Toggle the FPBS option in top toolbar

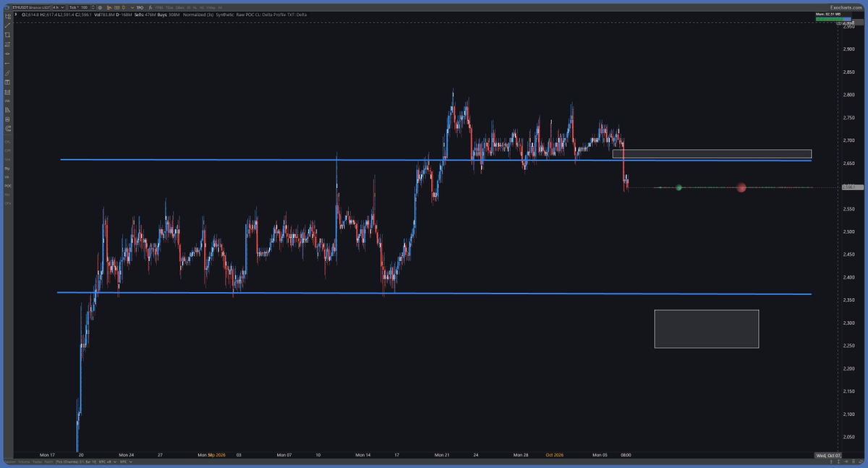coord(159,7)
